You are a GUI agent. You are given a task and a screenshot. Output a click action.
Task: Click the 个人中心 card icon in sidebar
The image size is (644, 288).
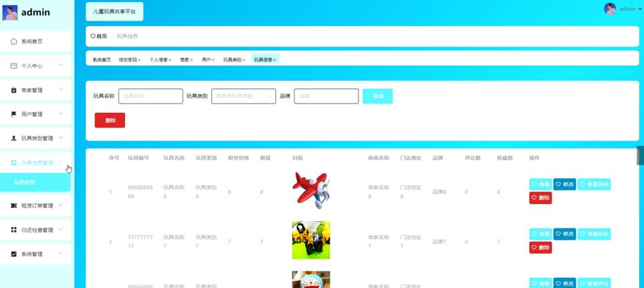point(13,65)
